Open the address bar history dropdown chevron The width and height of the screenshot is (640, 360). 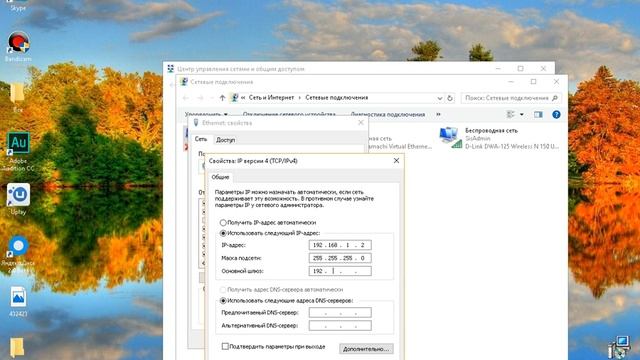pyautogui.click(x=440, y=98)
